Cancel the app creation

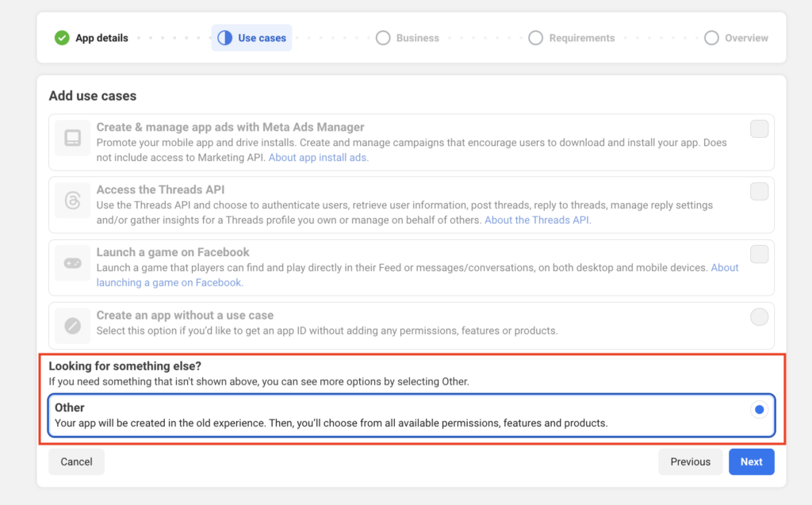(x=76, y=461)
